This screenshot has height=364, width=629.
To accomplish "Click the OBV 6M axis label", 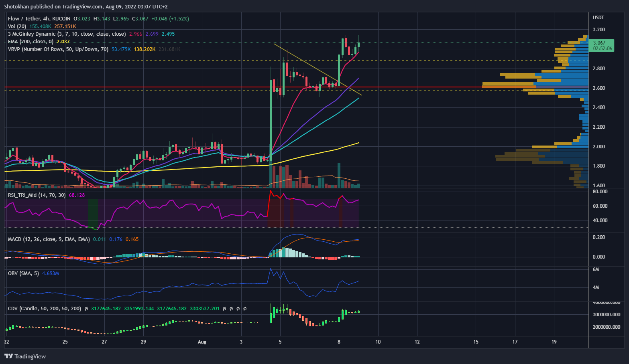I will point(596,269).
